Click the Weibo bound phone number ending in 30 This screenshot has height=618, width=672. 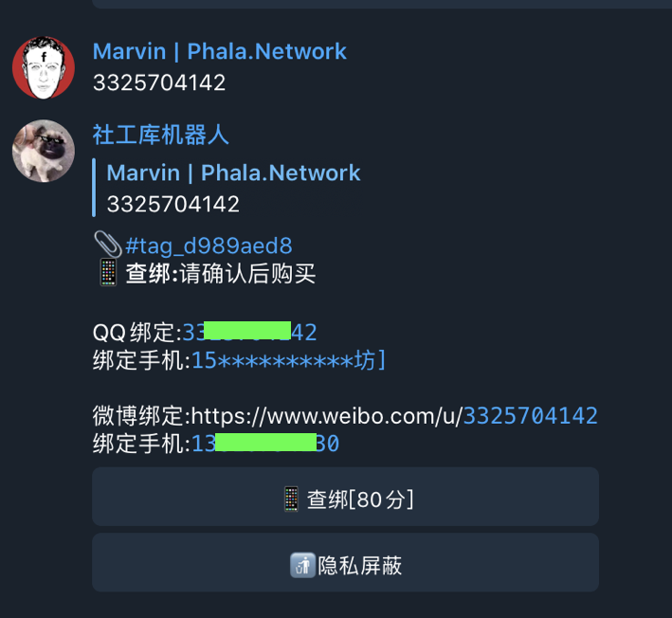(x=265, y=444)
